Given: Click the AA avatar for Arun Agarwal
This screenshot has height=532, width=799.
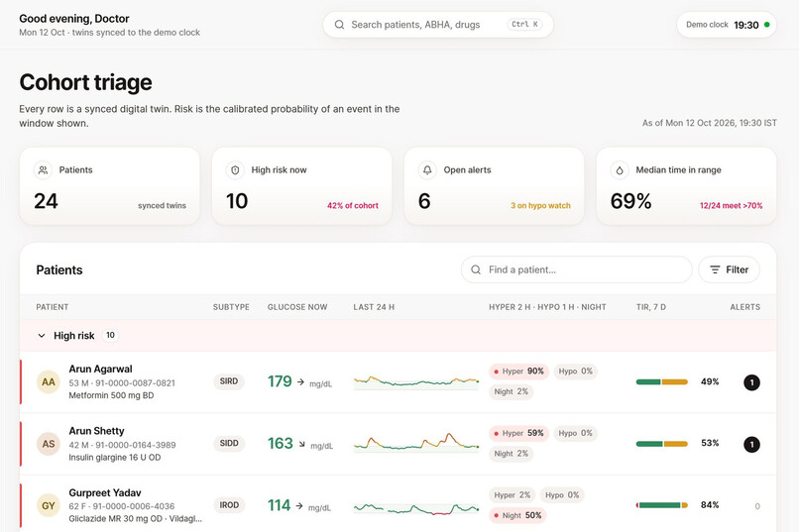Looking at the screenshot, I should click(49, 381).
